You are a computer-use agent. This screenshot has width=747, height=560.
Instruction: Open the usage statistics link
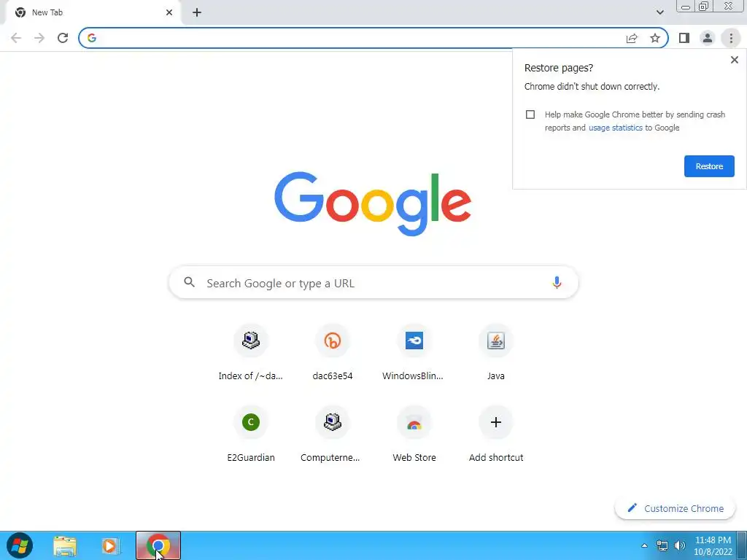(x=615, y=128)
